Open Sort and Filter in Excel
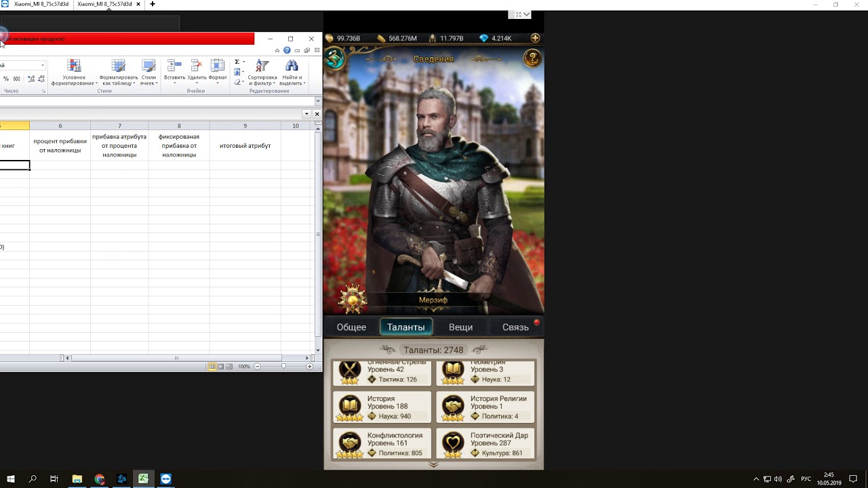 262,73
